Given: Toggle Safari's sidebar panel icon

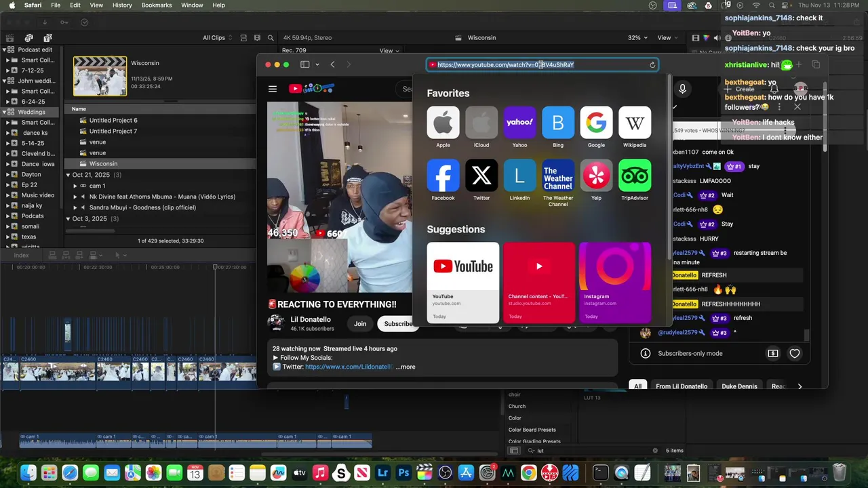Looking at the screenshot, I should [305, 64].
